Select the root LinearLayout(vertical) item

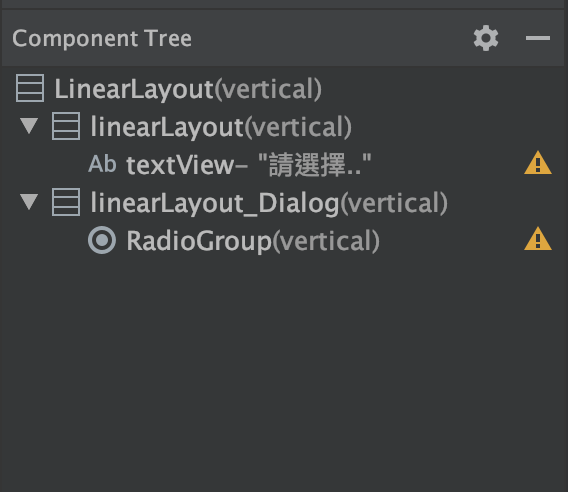tap(188, 89)
